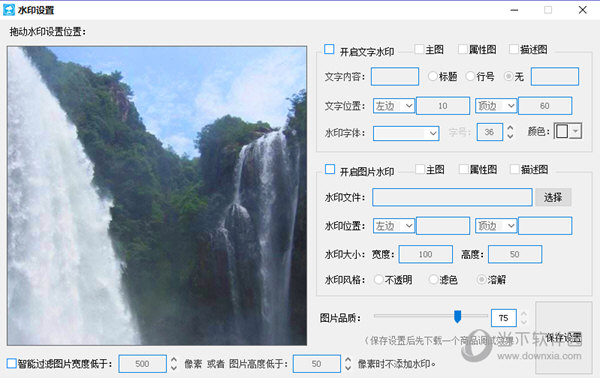Increase width threshold with up arrow
This screenshot has height=378, width=600.
[x=173, y=360]
